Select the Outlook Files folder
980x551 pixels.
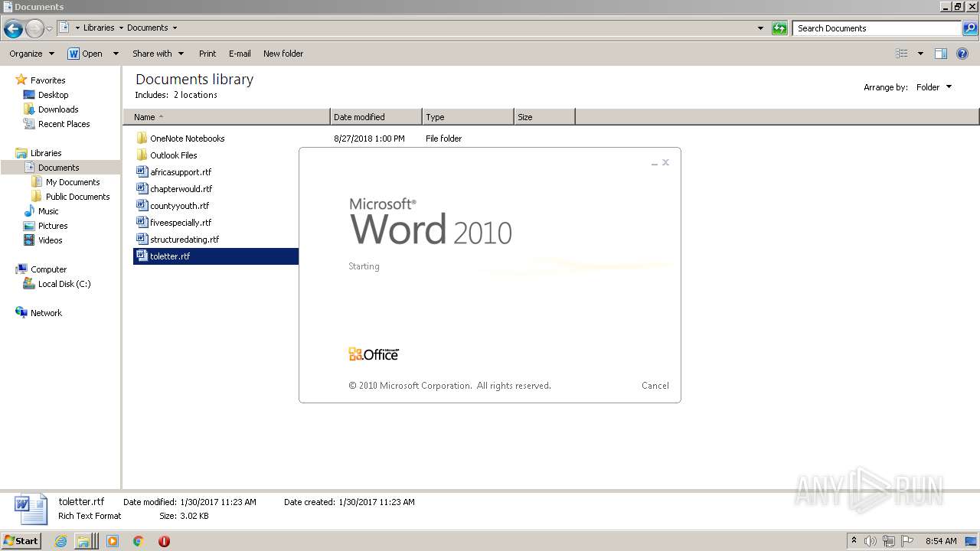[173, 155]
